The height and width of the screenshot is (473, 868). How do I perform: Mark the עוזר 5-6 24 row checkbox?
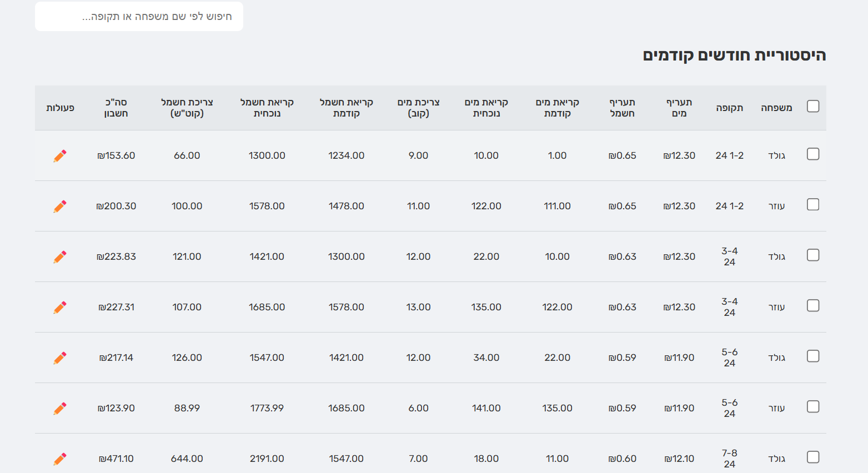pyautogui.click(x=813, y=406)
